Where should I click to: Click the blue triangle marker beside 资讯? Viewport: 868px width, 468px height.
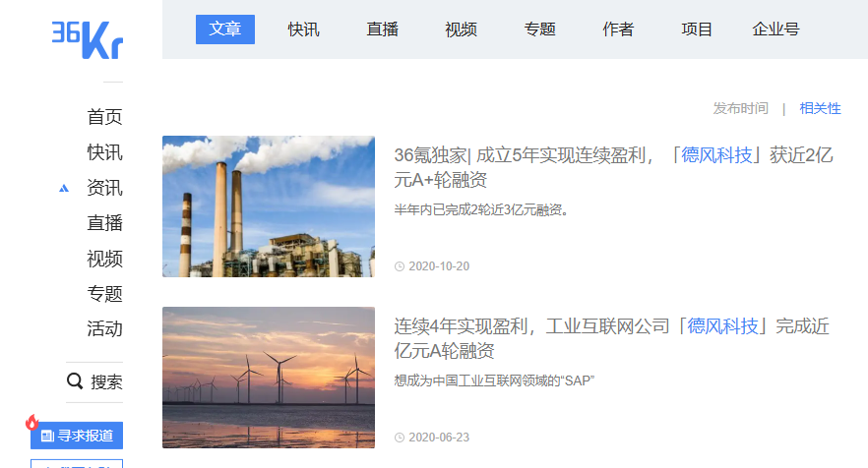point(64,188)
